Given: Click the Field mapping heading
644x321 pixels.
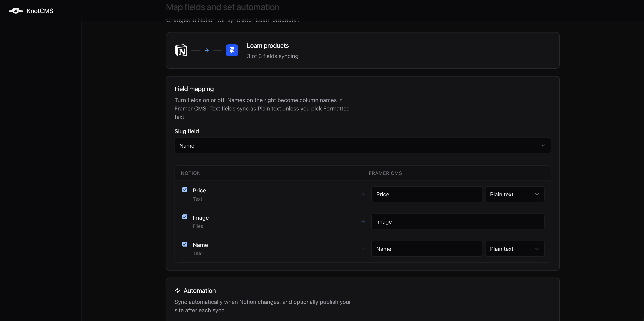Looking at the screenshot, I should click(x=194, y=89).
